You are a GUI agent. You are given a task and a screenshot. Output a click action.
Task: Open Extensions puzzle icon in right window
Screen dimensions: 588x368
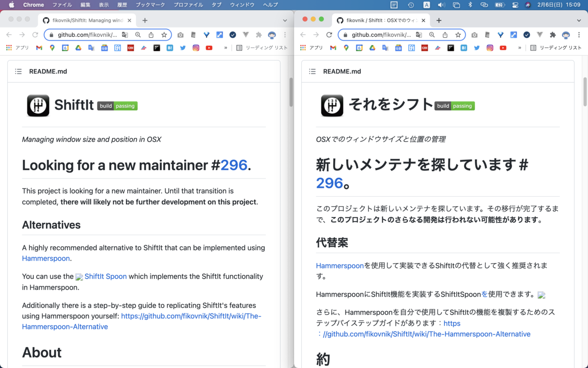tap(553, 35)
